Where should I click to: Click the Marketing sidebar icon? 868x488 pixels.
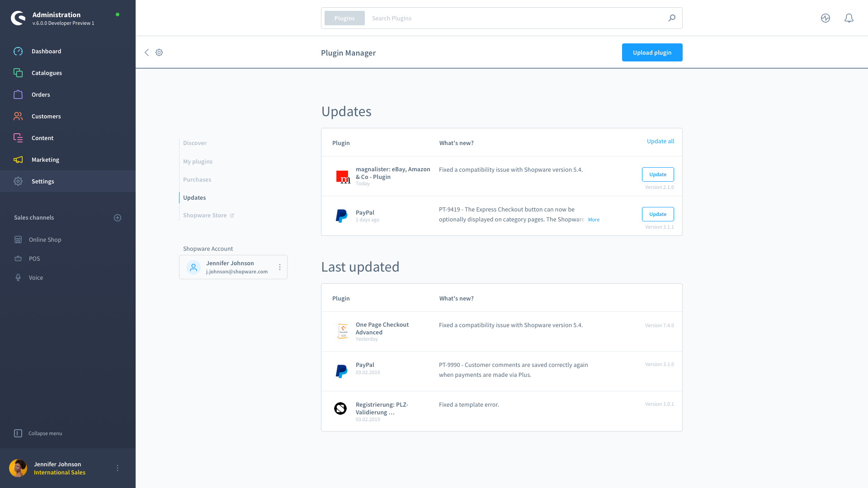coord(18,160)
